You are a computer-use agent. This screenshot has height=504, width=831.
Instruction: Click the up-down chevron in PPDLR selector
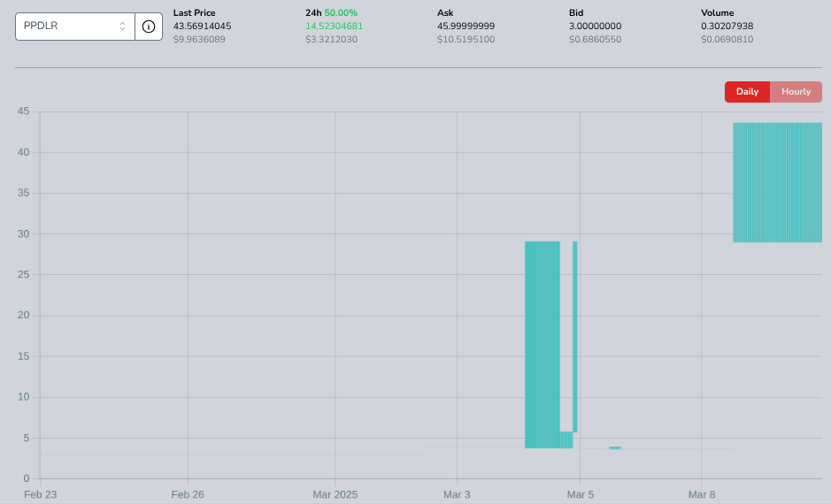tap(122, 27)
